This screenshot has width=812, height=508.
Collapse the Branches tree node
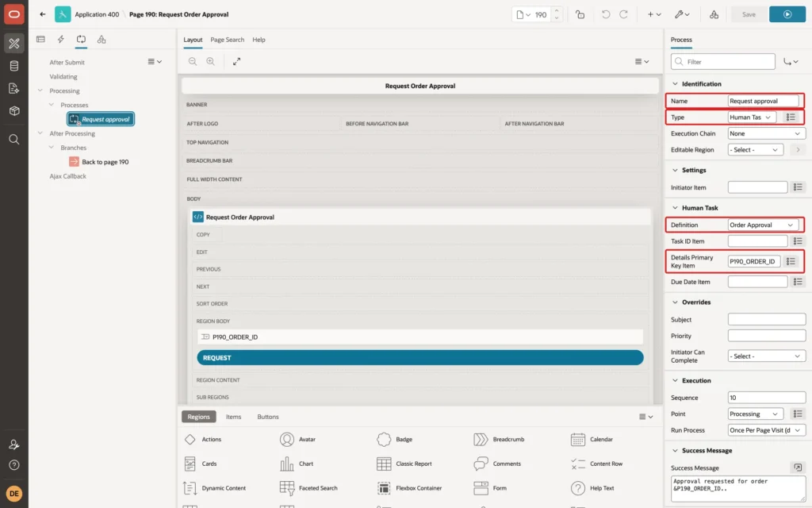[52, 147]
